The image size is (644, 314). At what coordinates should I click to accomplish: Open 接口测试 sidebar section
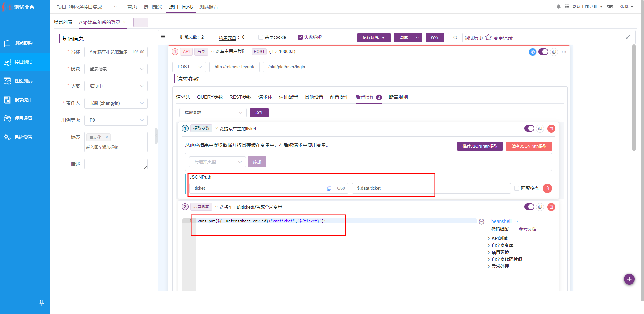[x=25, y=62]
